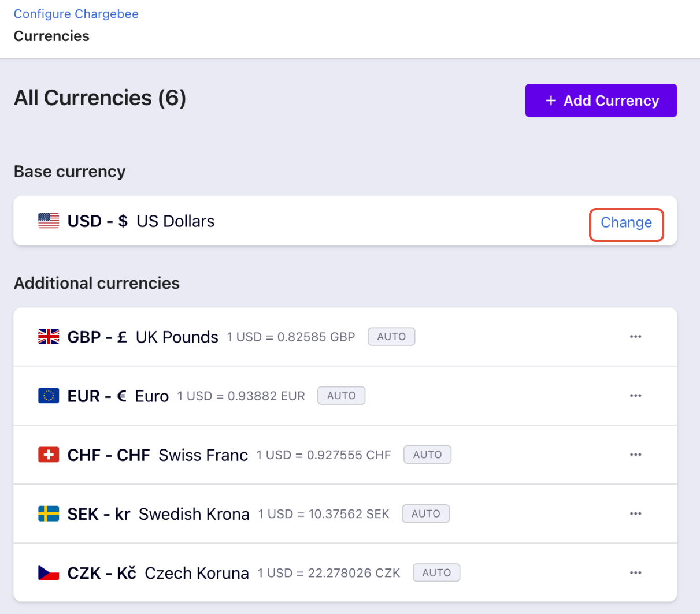Open the GBP row three-dot menu
The image size is (700, 614).
pyautogui.click(x=635, y=337)
